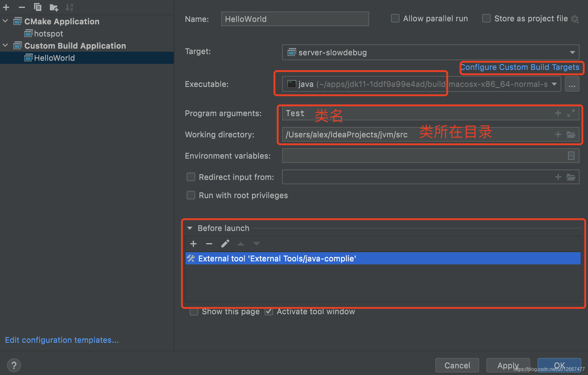Select External tool java-complie before launch entry
This screenshot has width=588, height=375.
pos(383,258)
